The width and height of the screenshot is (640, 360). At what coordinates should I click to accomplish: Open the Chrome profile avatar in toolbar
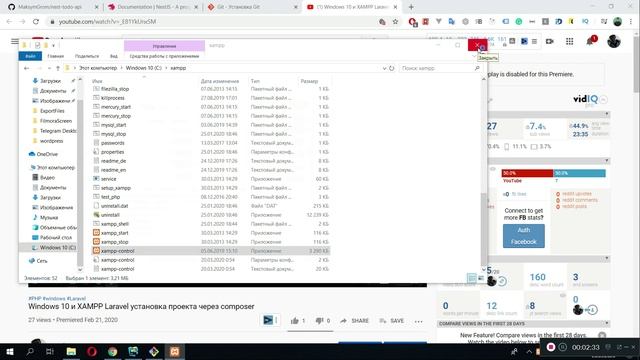(618, 22)
